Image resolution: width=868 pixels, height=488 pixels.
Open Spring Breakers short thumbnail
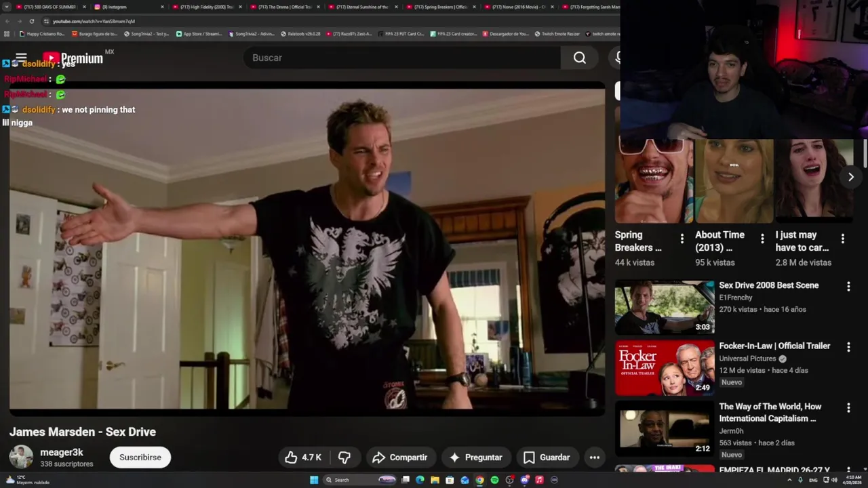pyautogui.click(x=654, y=181)
